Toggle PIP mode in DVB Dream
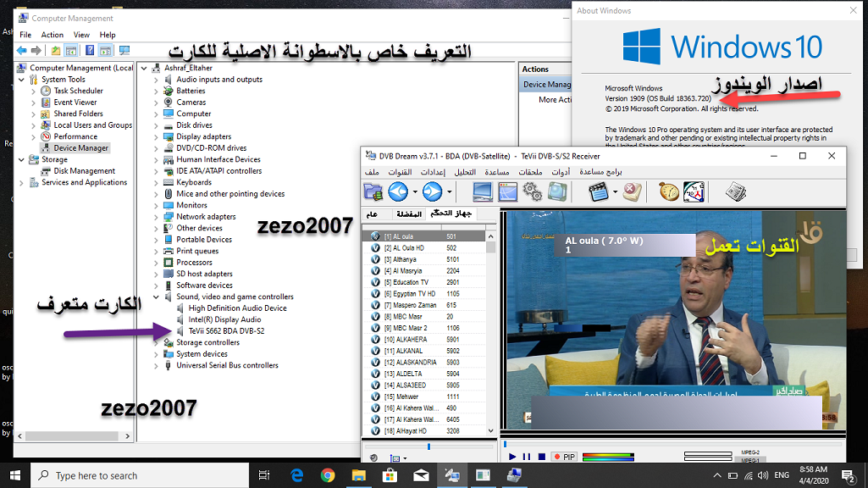This screenshot has height=488, width=868. tap(564, 457)
